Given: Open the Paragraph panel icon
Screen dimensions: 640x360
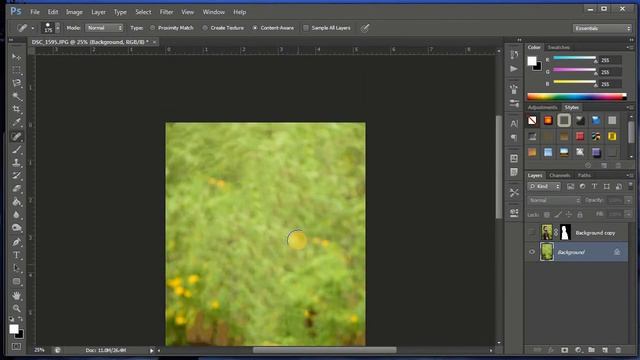Looking at the screenshot, I should (x=514, y=137).
